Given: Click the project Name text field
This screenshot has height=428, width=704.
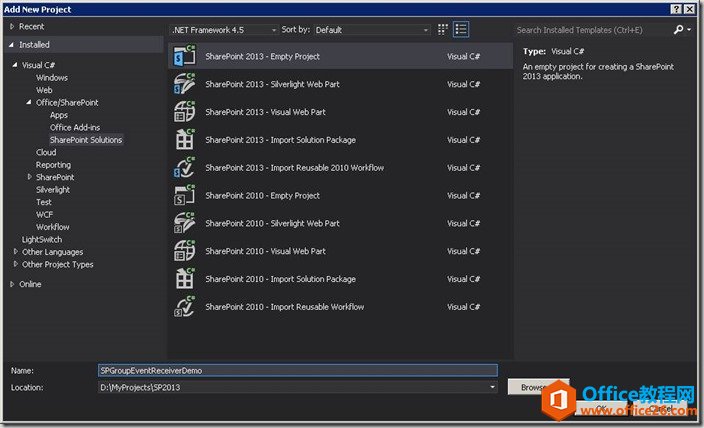Looking at the screenshot, I should click(297, 370).
